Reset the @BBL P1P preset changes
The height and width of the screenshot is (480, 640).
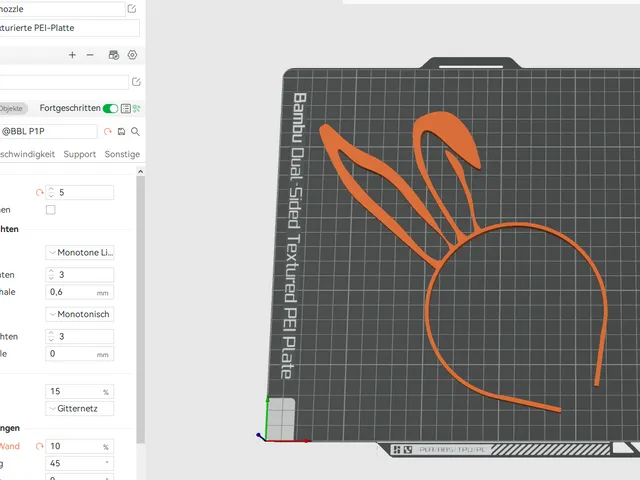click(107, 131)
